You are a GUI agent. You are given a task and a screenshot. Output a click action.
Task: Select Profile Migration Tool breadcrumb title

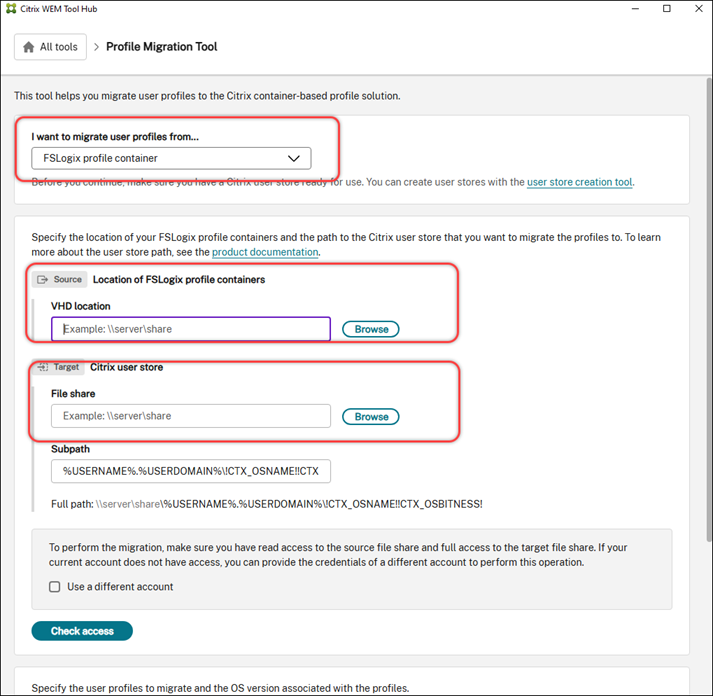tap(161, 47)
